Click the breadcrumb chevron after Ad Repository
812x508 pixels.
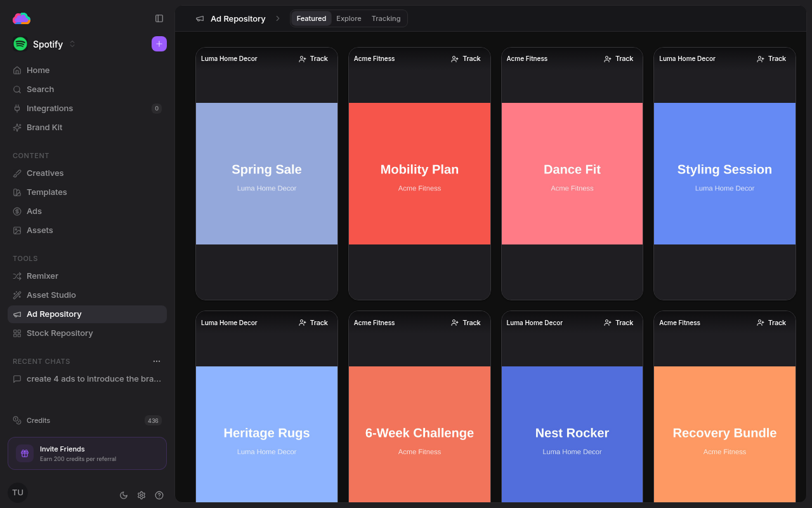coord(277,18)
